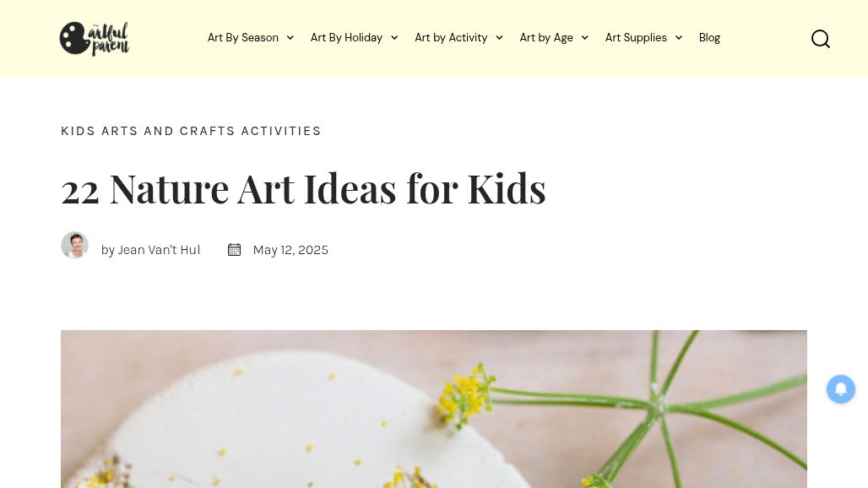Expand the Art by Age chevron
The width and height of the screenshot is (868, 488).
coord(584,38)
